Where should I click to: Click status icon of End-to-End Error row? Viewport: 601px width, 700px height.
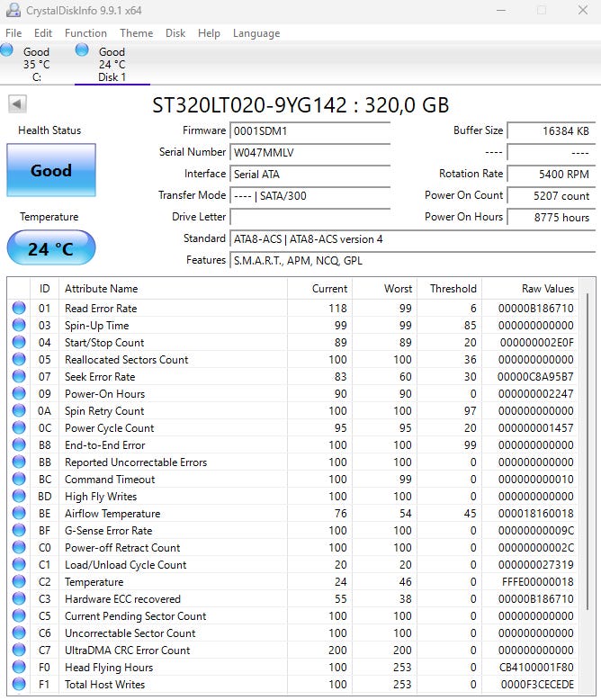pyautogui.click(x=19, y=445)
